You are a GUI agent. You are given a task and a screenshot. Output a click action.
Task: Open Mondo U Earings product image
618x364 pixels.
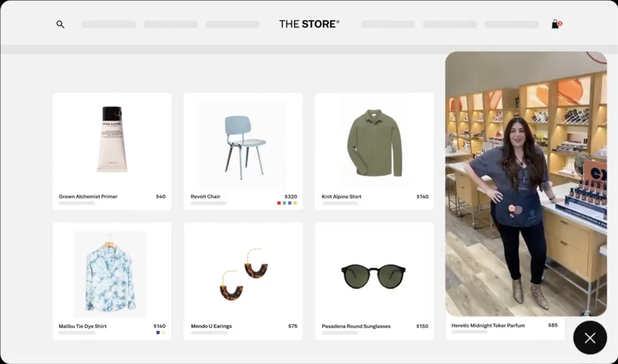[243, 274]
